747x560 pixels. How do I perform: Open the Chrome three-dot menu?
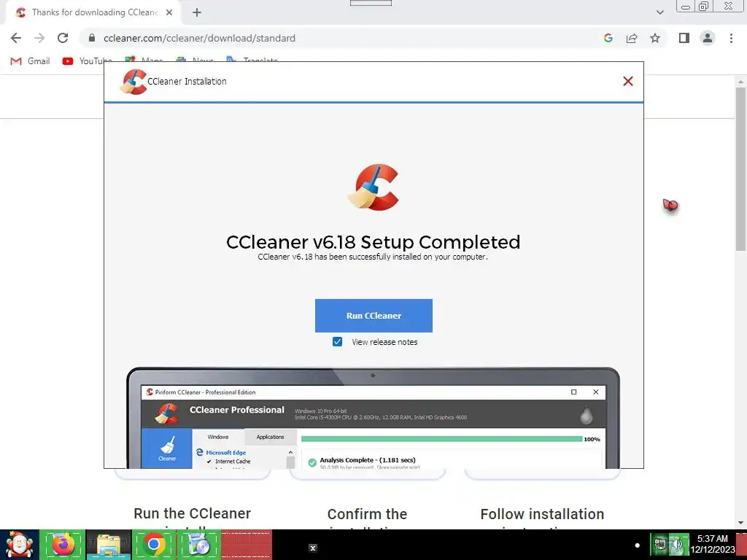coord(731,38)
